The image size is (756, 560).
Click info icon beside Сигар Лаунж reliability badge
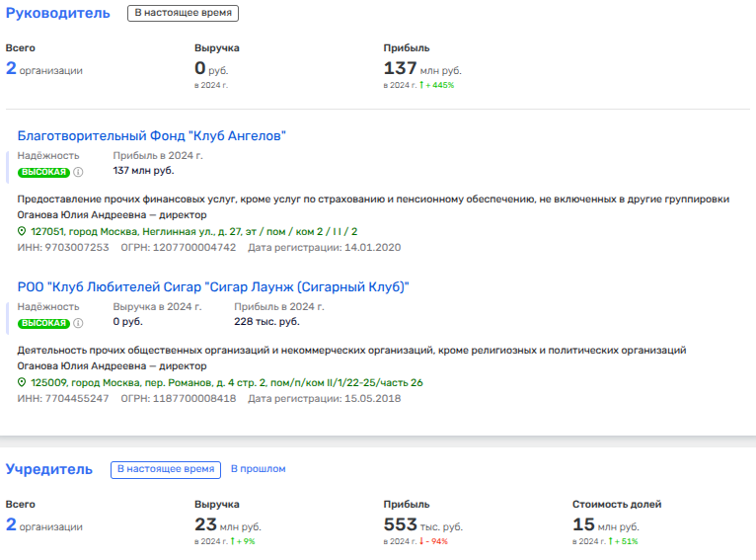point(78,323)
